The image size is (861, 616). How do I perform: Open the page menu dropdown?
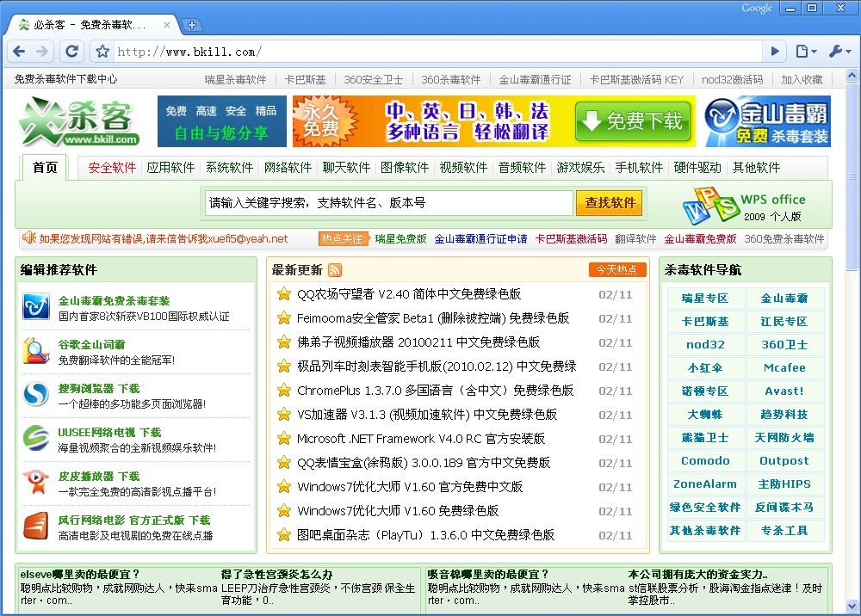point(806,52)
